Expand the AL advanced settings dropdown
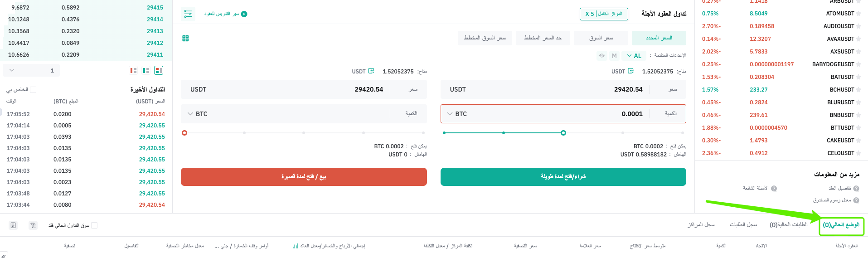The width and height of the screenshot is (868, 258). [x=634, y=56]
